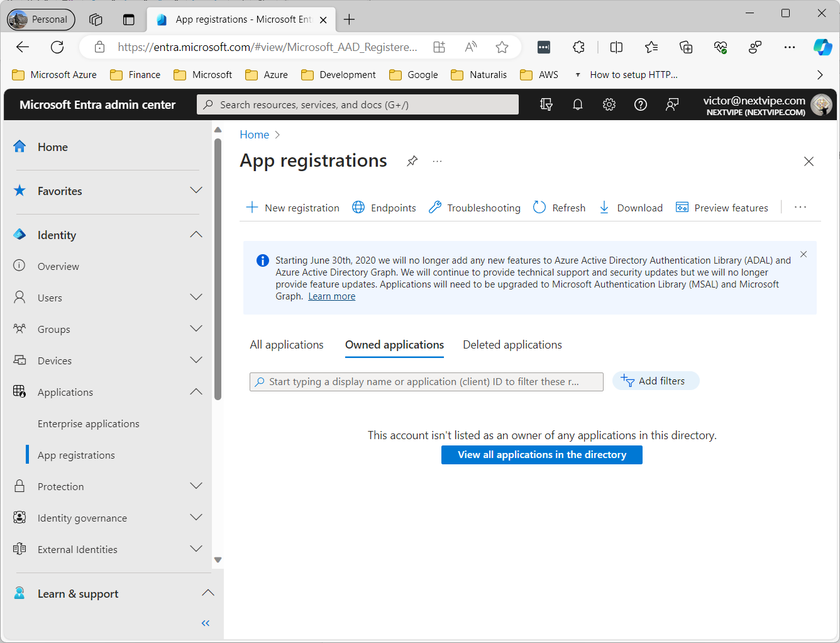Click View all applications in the directory

tap(542, 455)
